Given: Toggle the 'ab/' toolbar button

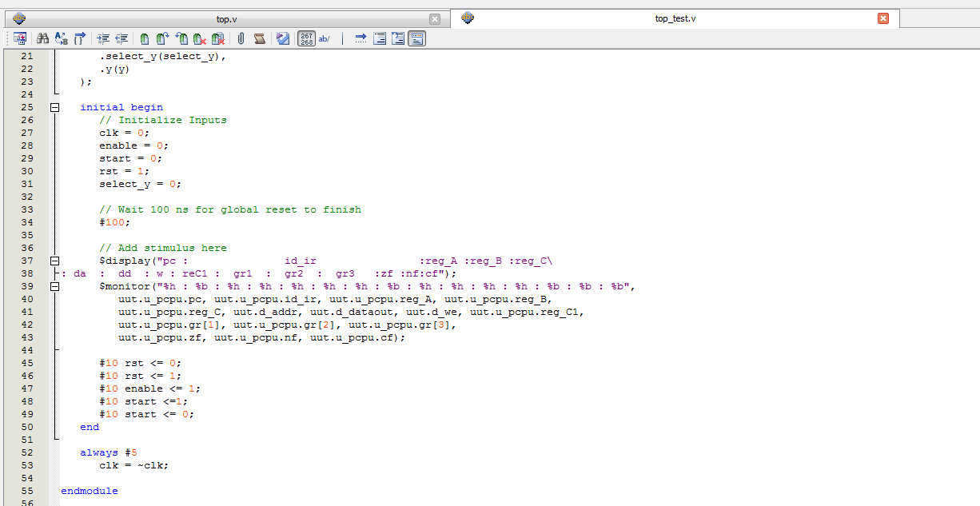Looking at the screenshot, I should point(325,38).
